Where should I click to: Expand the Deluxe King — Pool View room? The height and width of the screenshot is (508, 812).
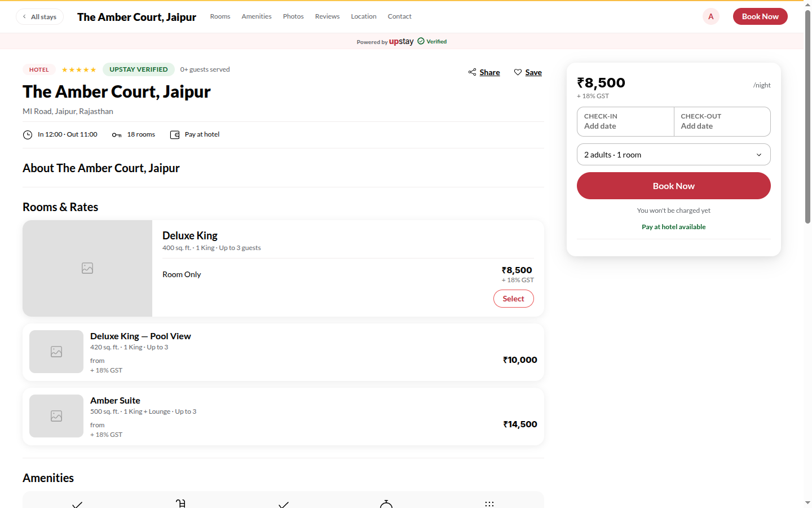(283, 352)
